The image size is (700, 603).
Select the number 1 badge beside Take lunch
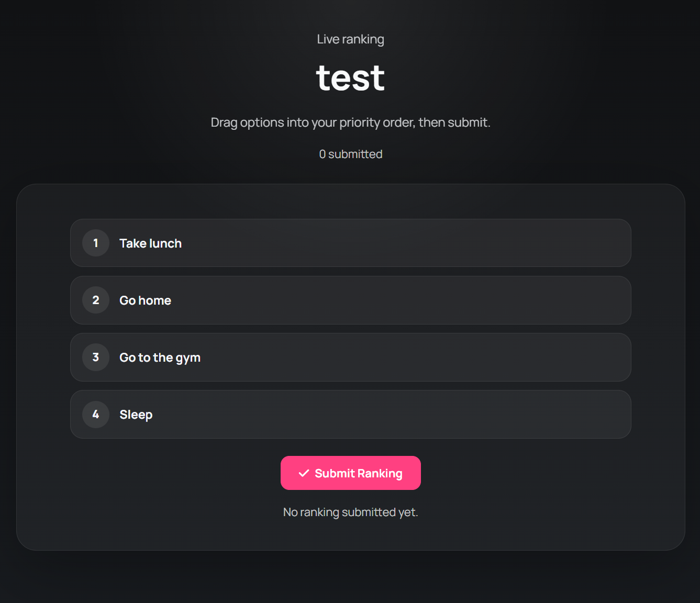(x=95, y=243)
